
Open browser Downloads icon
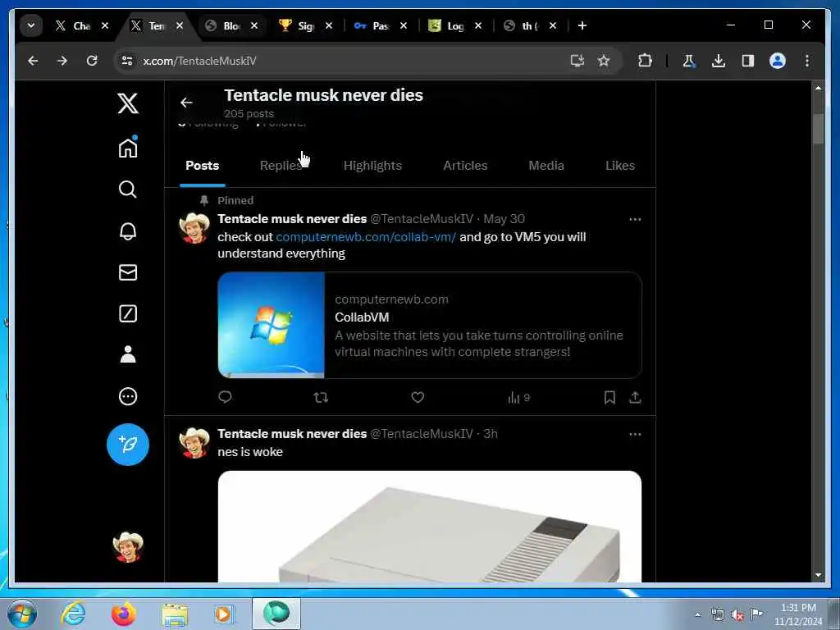[719, 61]
